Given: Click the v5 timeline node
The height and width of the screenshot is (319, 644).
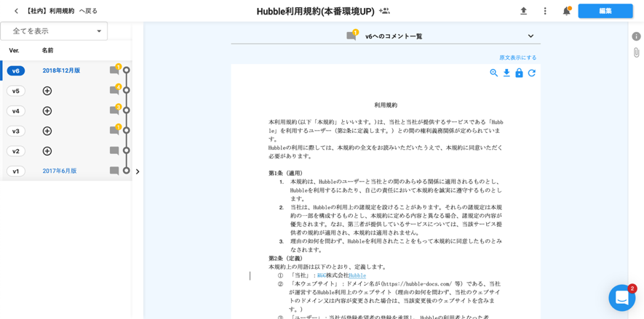Looking at the screenshot, I should click(127, 90).
